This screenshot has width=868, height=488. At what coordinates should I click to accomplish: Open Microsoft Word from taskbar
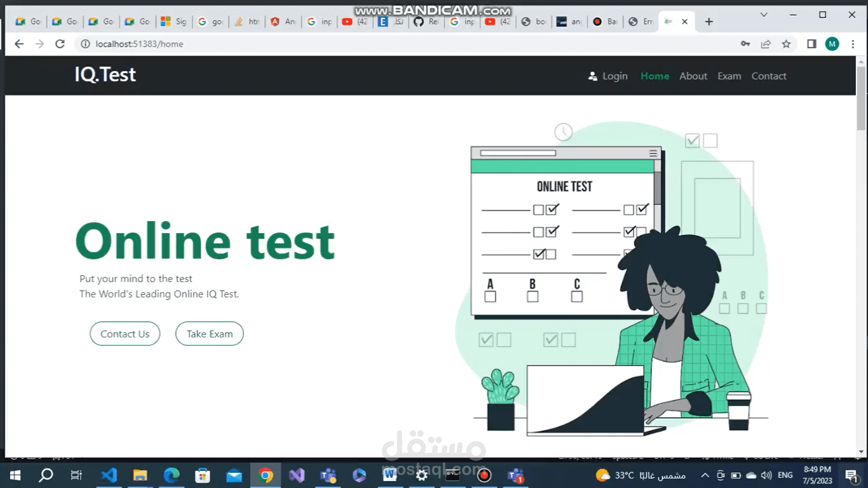point(390,475)
